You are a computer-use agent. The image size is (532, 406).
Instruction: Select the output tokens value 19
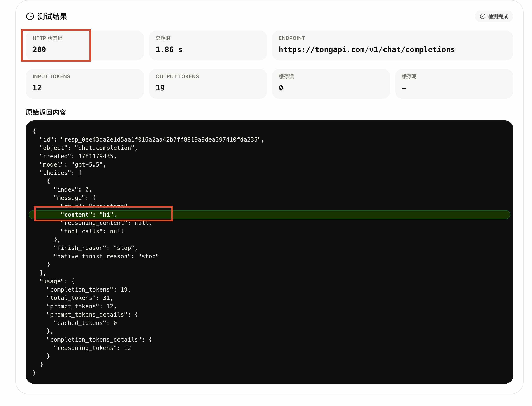click(x=160, y=88)
